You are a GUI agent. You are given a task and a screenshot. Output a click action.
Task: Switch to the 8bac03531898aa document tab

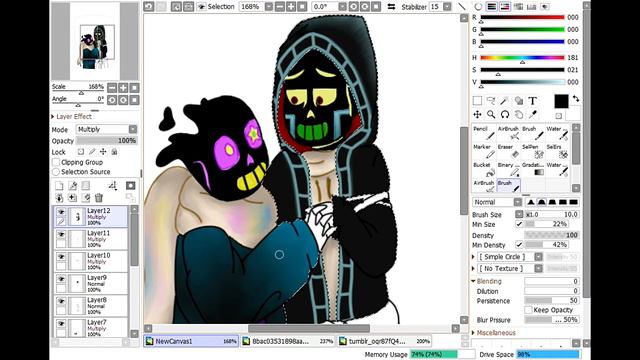pyautogui.click(x=288, y=341)
